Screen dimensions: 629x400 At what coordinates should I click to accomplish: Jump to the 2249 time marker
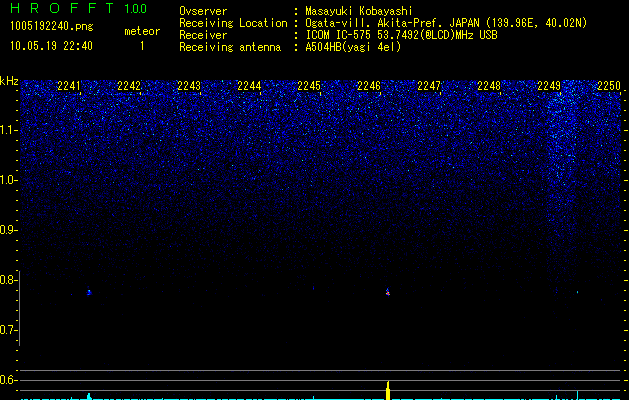[x=548, y=86]
